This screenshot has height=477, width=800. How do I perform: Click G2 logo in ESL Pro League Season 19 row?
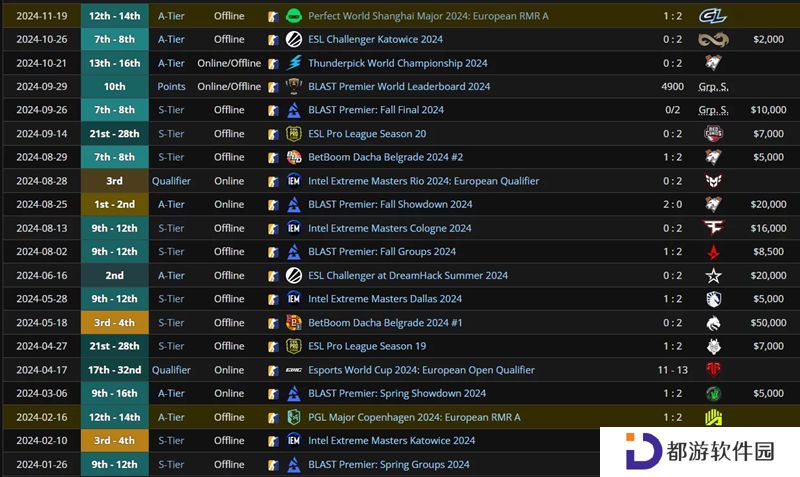pos(713,346)
